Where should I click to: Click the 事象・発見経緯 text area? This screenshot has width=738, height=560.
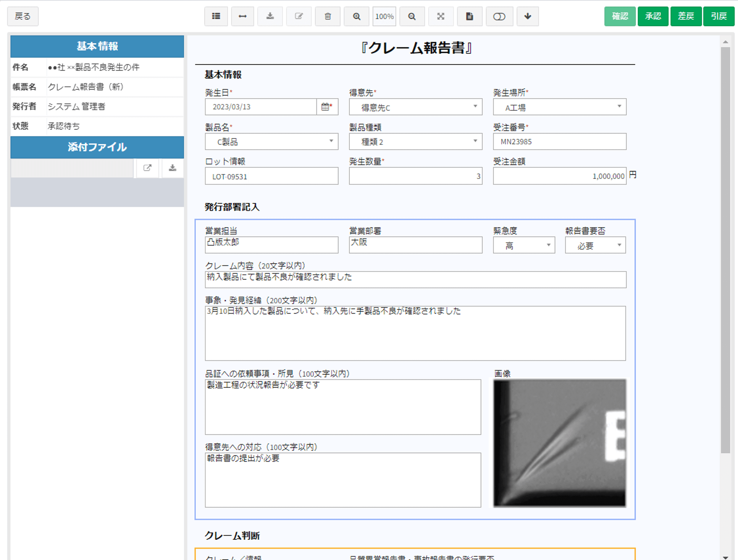(x=415, y=333)
